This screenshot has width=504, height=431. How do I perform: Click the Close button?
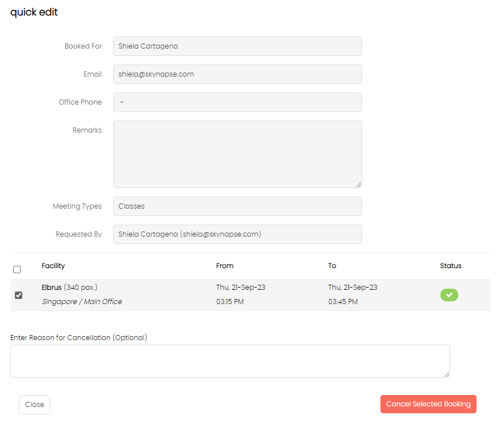[34, 404]
